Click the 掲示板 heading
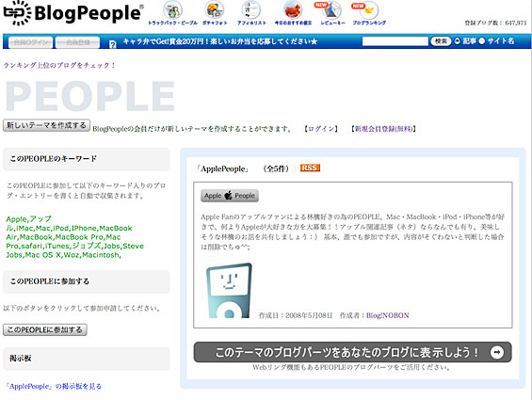The image size is (532, 400). coord(21,359)
